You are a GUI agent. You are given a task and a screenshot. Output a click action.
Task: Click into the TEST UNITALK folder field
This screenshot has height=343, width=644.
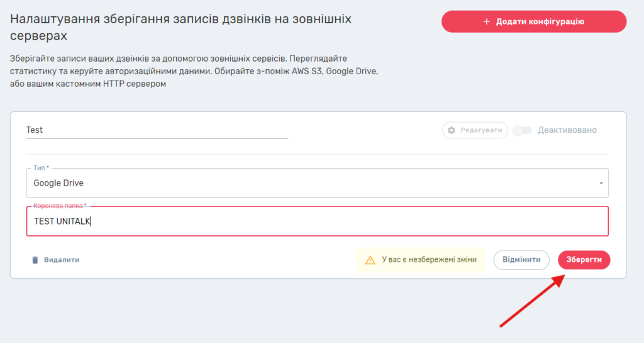314,221
